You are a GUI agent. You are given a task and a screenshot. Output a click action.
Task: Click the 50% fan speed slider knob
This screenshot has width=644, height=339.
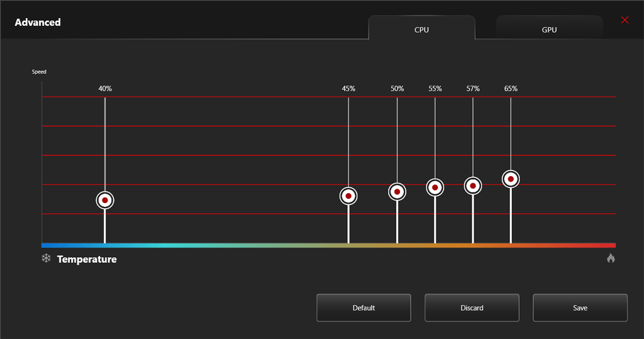pos(397,192)
